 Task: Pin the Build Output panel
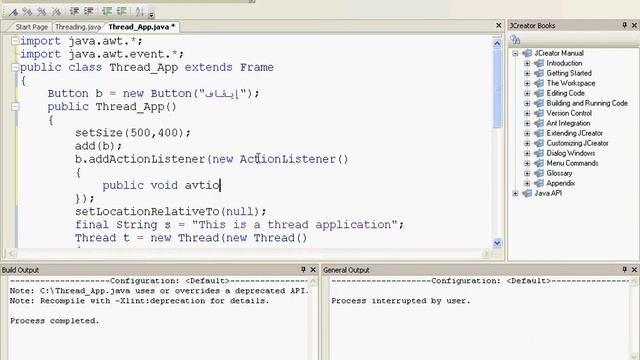[x=303, y=269]
